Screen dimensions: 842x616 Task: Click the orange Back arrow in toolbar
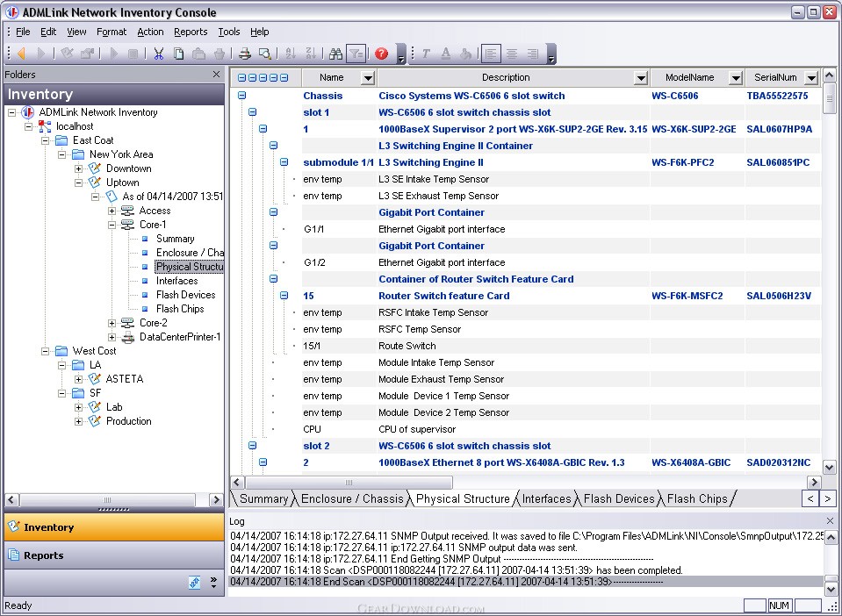point(21,54)
